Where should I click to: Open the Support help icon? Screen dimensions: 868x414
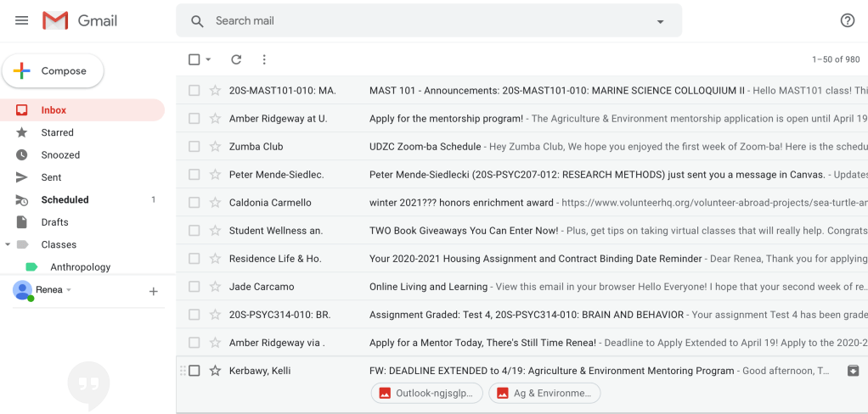click(x=847, y=20)
